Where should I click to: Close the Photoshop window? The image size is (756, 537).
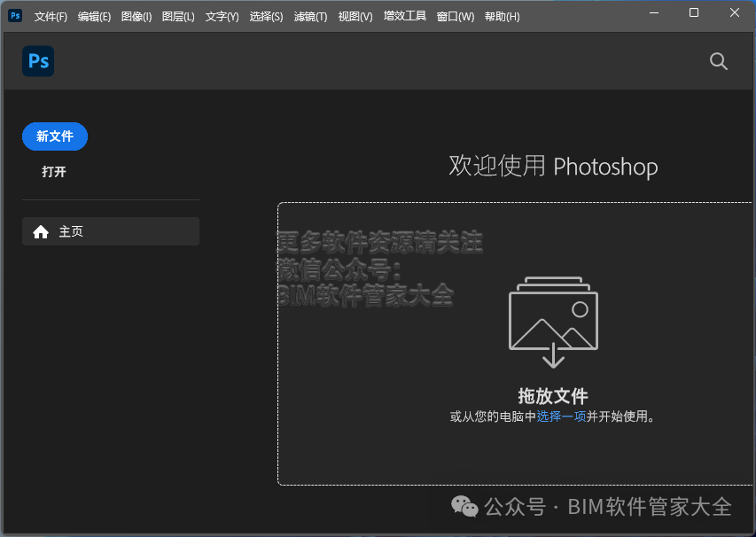(735, 13)
